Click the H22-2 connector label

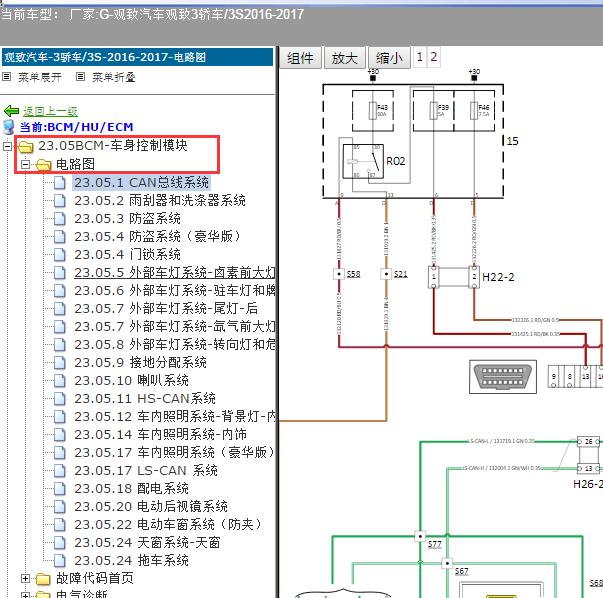pyautogui.click(x=498, y=277)
